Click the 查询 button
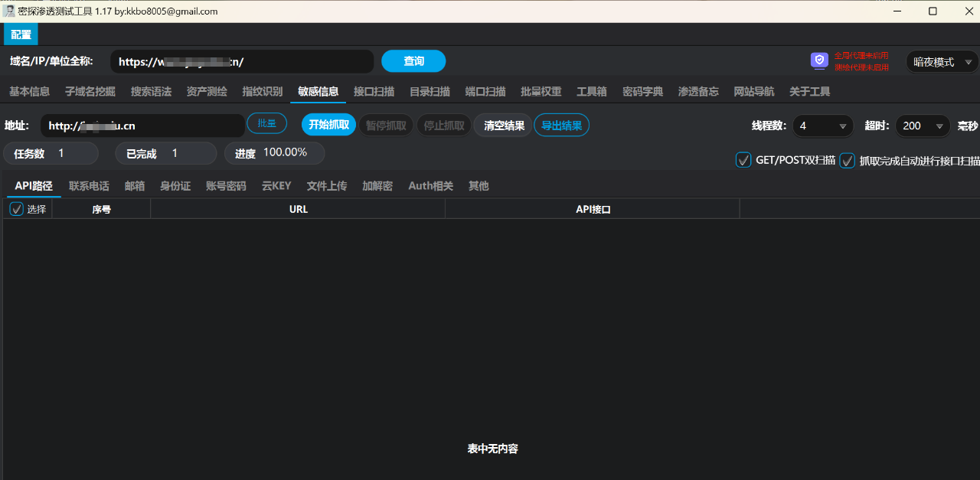 click(413, 61)
